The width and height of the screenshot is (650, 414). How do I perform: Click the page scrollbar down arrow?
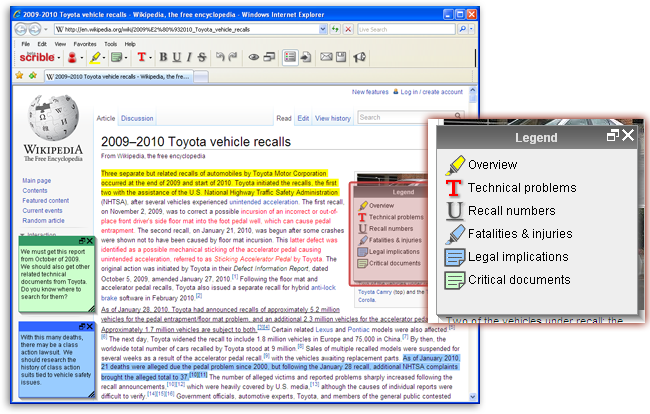coord(473,397)
